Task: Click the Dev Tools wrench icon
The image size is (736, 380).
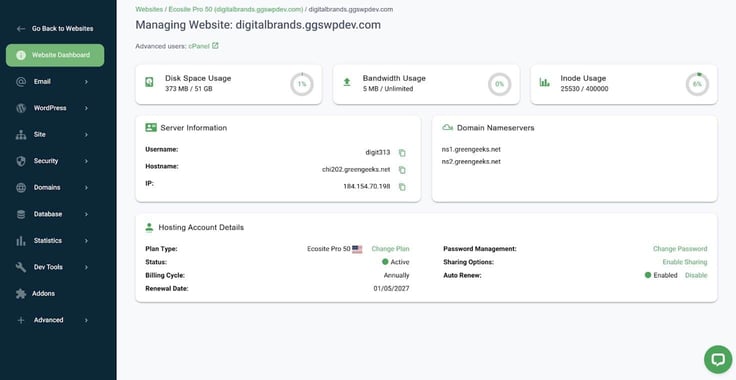Action: point(21,267)
